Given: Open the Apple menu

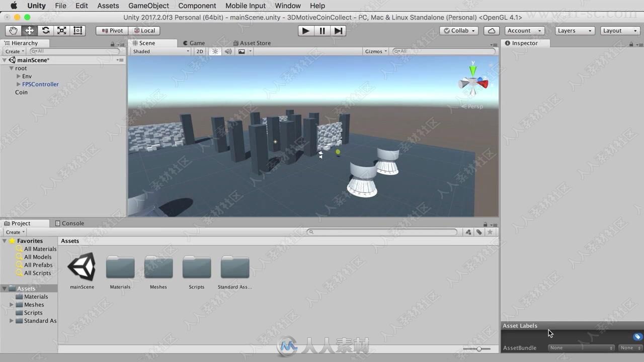Looking at the screenshot, I should [x=14, y=6].
